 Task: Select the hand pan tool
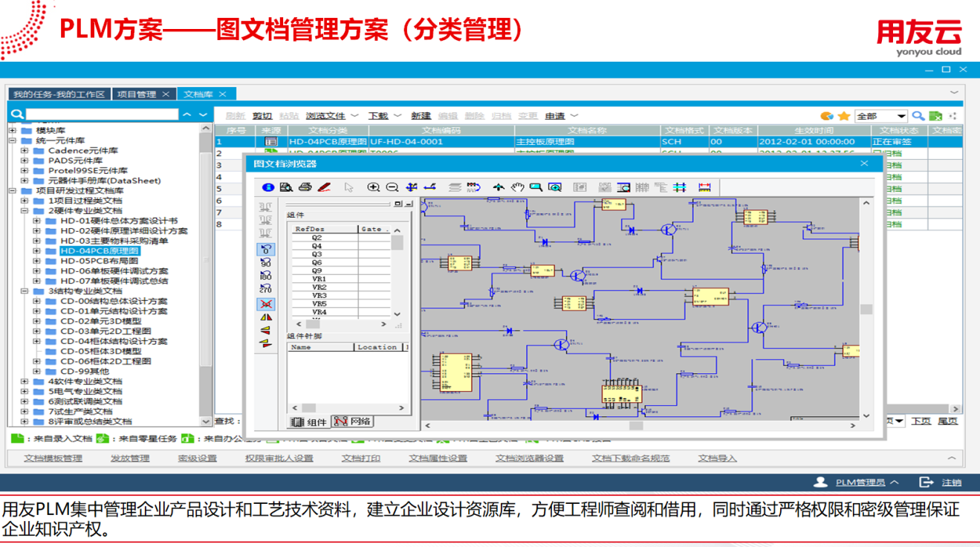[517, 188]
